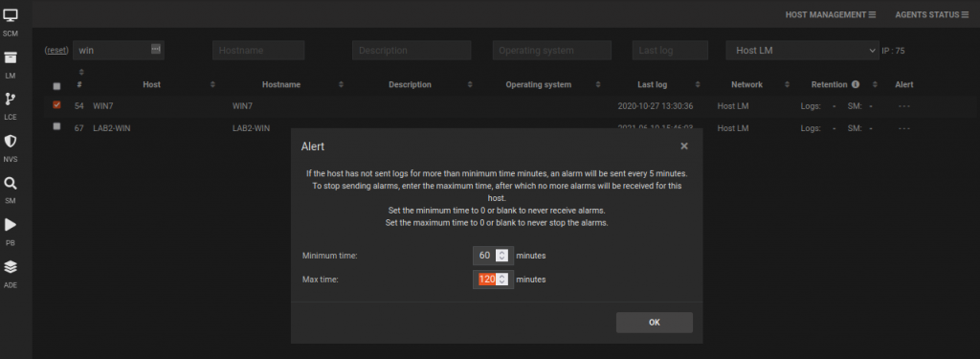Open the LCE branch icon module
Image resolution: width=980 pixels, height=359 pixels.
coord(11,105)
